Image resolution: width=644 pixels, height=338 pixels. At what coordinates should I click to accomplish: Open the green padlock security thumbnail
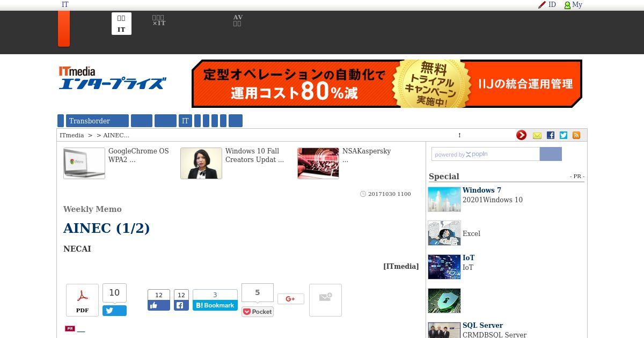coord(444,300)
